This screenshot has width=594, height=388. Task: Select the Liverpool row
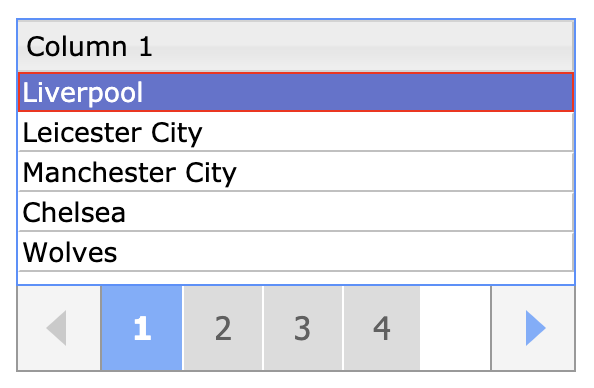pyautogui.click(x=296, y=92)
